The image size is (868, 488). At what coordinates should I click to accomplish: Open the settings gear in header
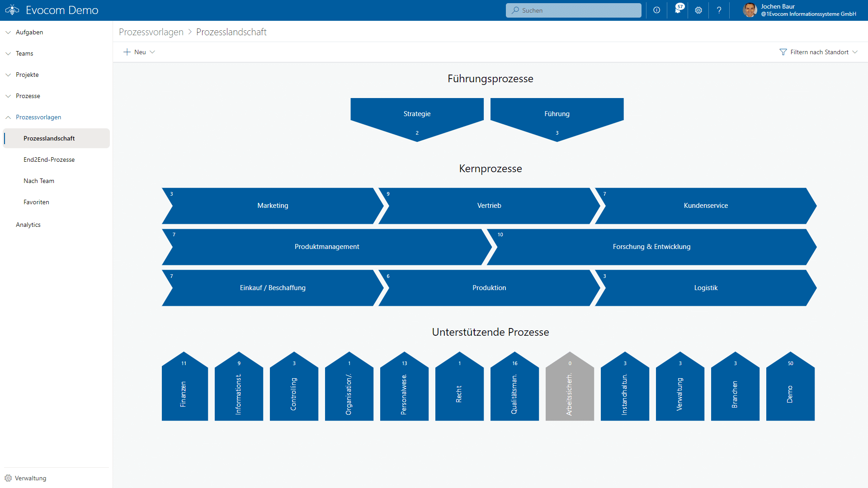tap(698, 10)
